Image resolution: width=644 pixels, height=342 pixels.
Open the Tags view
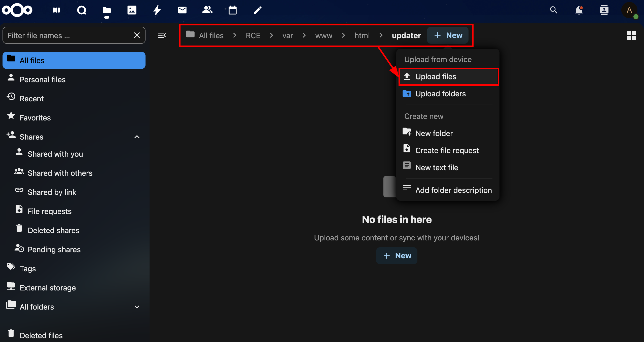[x=74, y=269]
